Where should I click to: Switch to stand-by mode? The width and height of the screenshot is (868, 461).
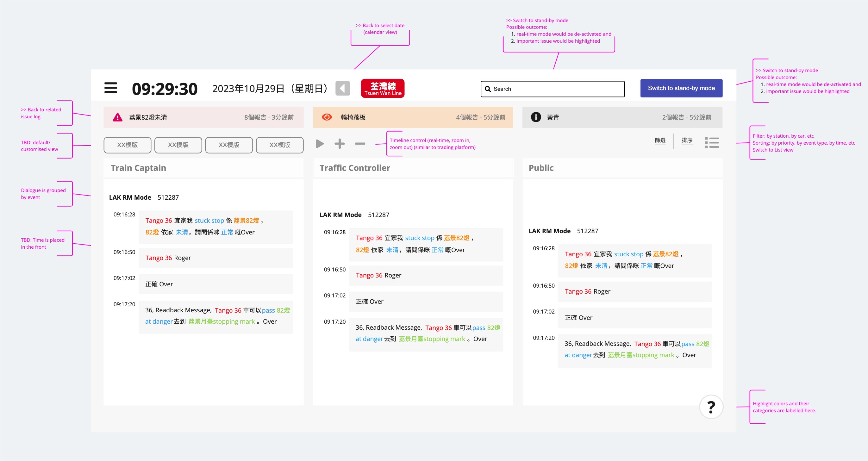pyautogui.click(x=681, y=88)
